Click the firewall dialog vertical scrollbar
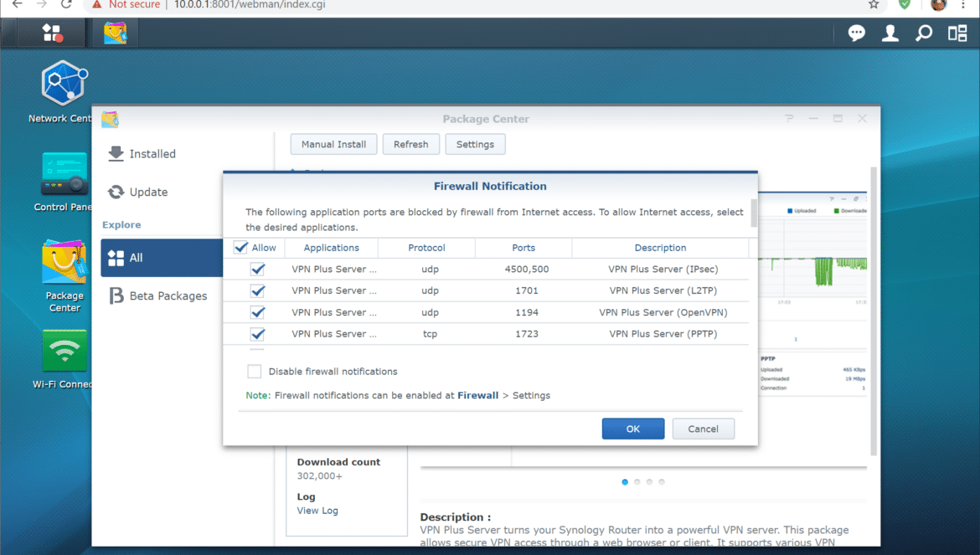Screen dimensions: 980x555 point(755,213)
